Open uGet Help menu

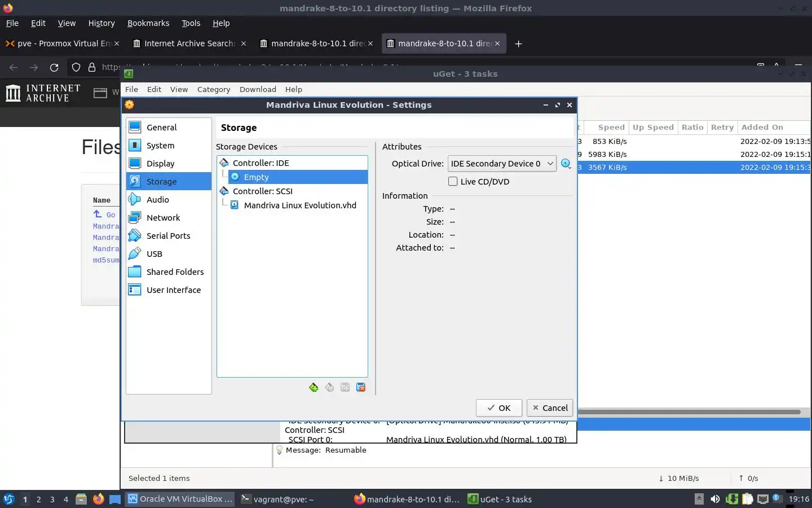(294, 89)
